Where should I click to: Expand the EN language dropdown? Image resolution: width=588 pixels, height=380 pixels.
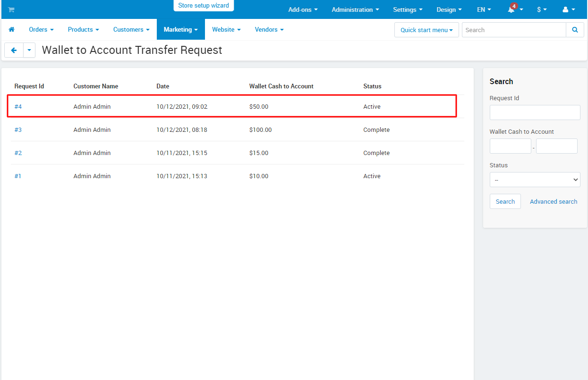[484, 9]
